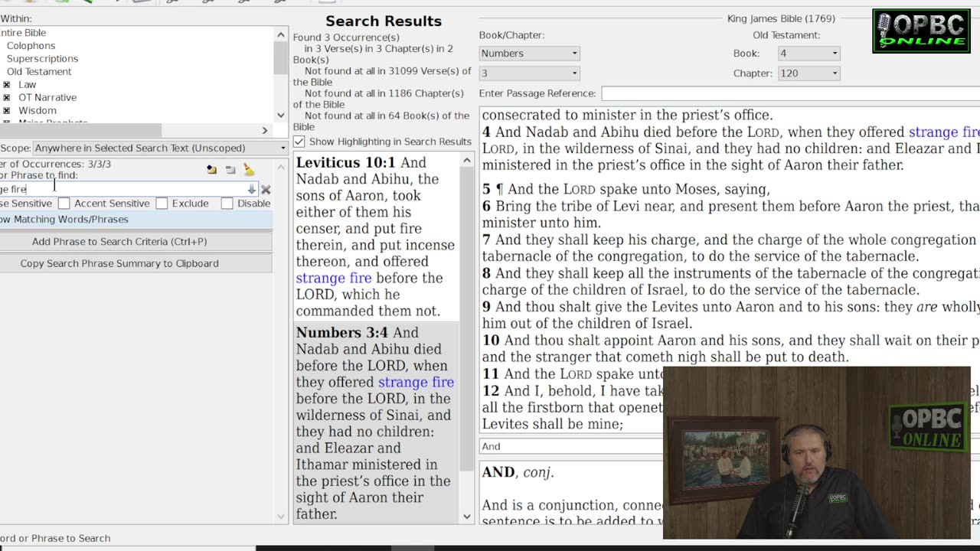This screenshot has width=980, height=551.
Task: Click the Numbers 3:4 result heading
Action: click(x=342, y=332)
